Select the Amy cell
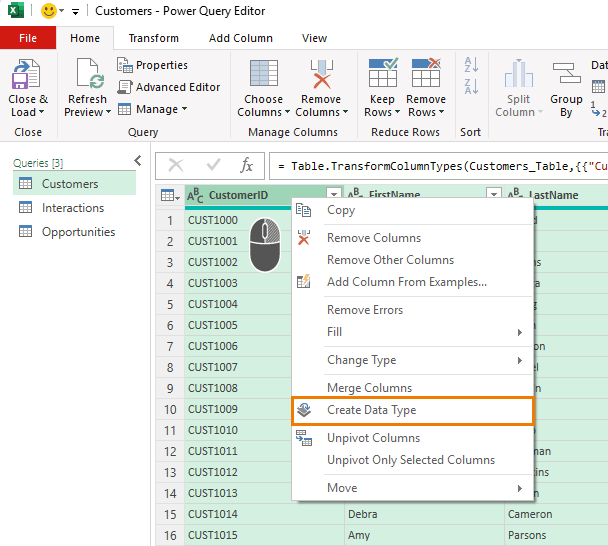The height and width of the screenshot is (546, 608). (425, 535)
